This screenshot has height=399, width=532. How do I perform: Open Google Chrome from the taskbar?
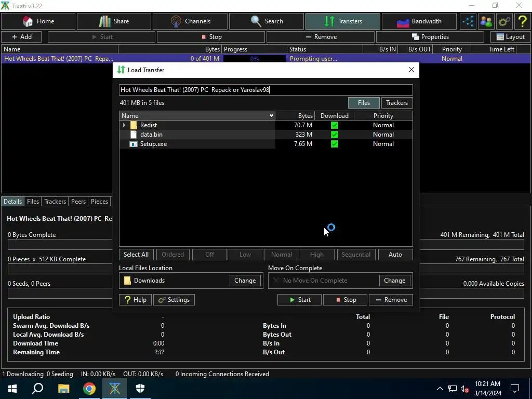[89, 389]
